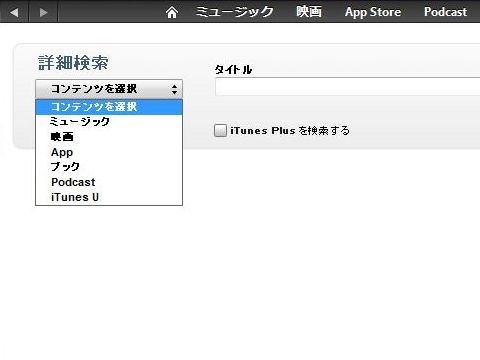Choose highlighted コンテンツを選択 option in list
This screenshot has width=480, height=360.
tap(109, 107)
